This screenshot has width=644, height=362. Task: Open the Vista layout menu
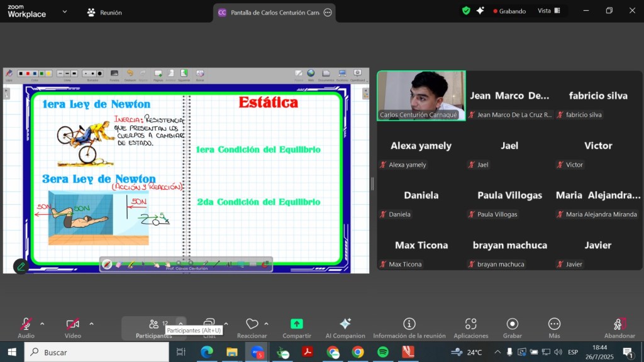[544, 11]
